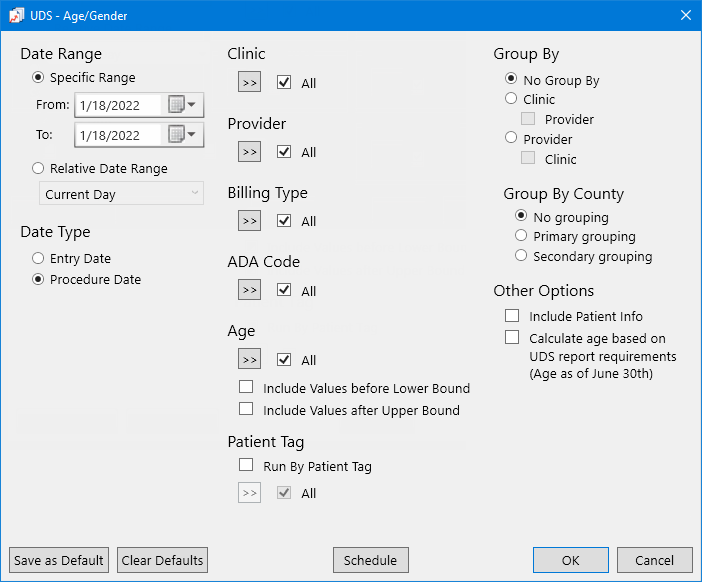This screenshot has height=582, width=702.
Task: Click the Age selection arrows button
Action: (249, 359)
